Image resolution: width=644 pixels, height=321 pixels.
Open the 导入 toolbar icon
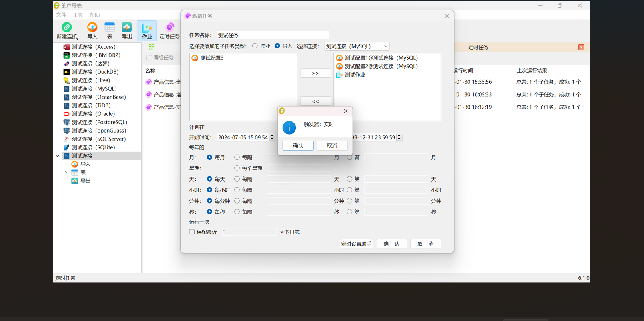[x=92, y=31]
